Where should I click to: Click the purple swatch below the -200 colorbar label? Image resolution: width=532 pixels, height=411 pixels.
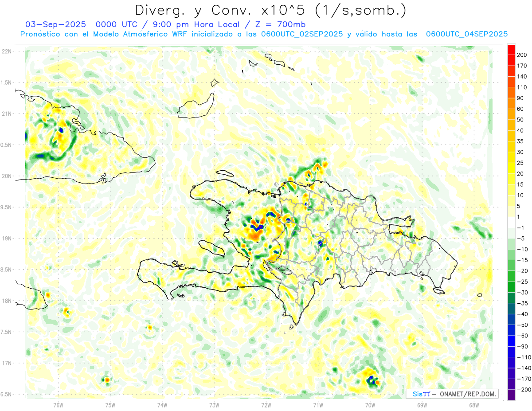[511, 395]
